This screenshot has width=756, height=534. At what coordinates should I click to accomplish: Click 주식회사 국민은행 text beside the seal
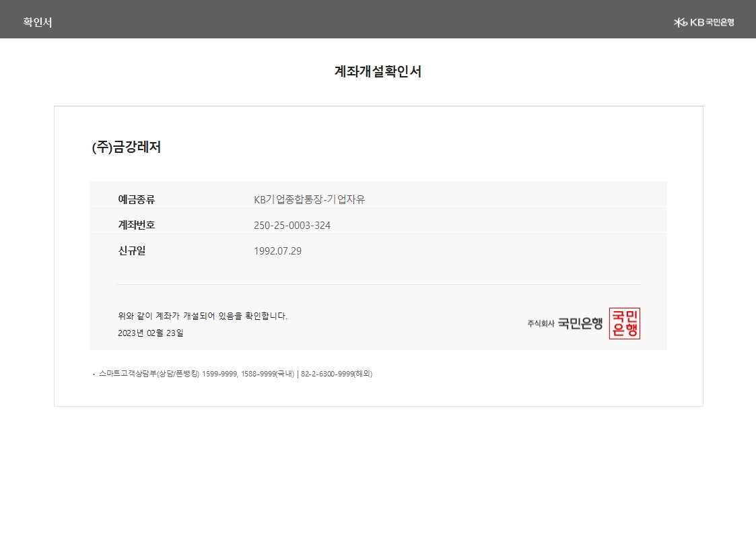pos(565,324)
